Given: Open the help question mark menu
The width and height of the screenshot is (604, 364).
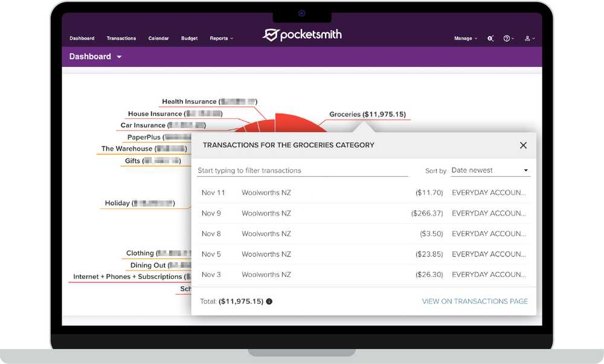Looking at the screenshot, I should [509, 39].
